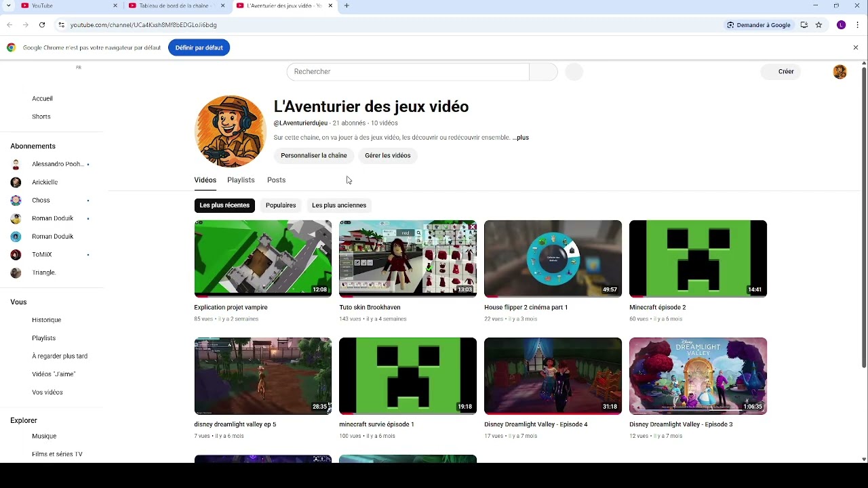Click the browser address bar URL
868x488 pixels.
[x=143, y=25]
